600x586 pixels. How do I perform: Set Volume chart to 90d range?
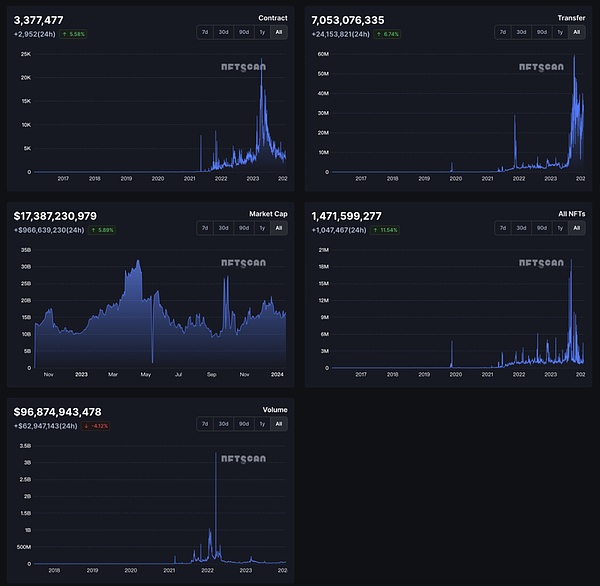click(x=243, y=424)
